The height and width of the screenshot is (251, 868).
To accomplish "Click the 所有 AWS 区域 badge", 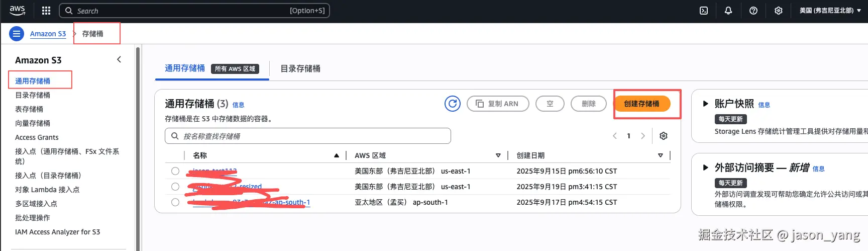I will pyautogui.click(x=235, y=69).
